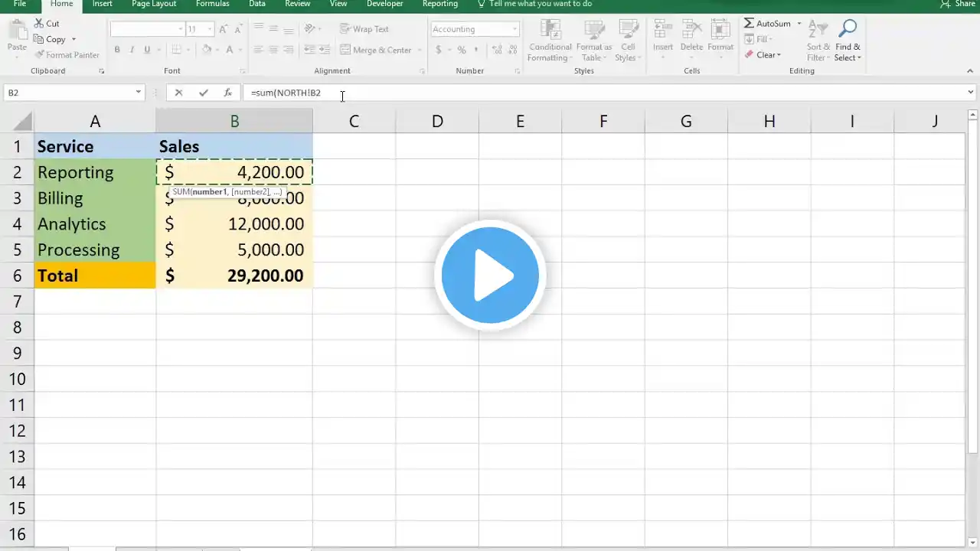
Task: Select the Format Painter brush
Action: 67,55
